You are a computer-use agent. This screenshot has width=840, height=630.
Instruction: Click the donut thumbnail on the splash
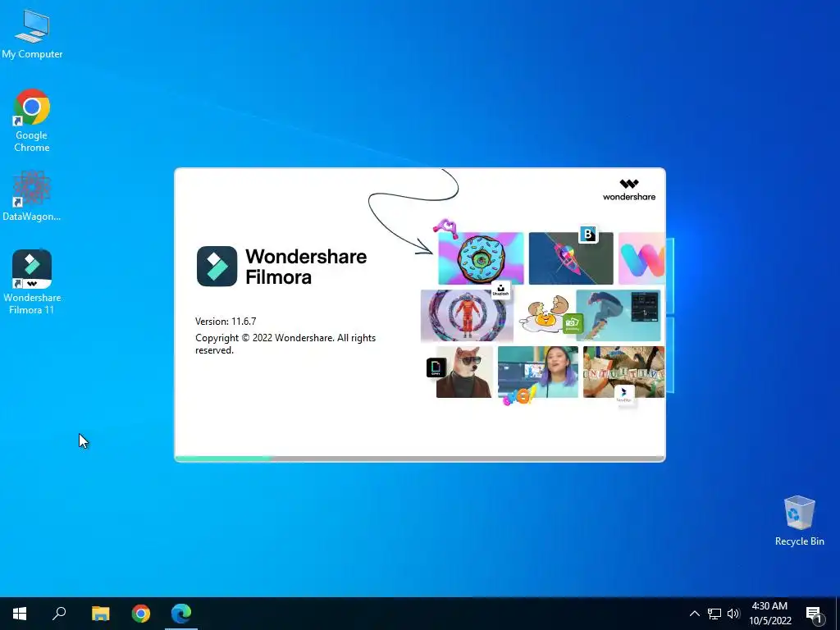click(x=481, y=258)
